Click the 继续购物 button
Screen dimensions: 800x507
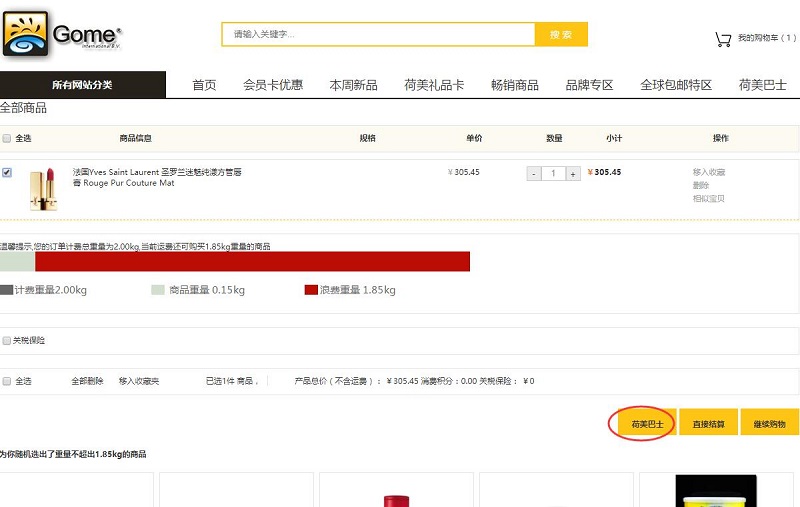(770, 423)
